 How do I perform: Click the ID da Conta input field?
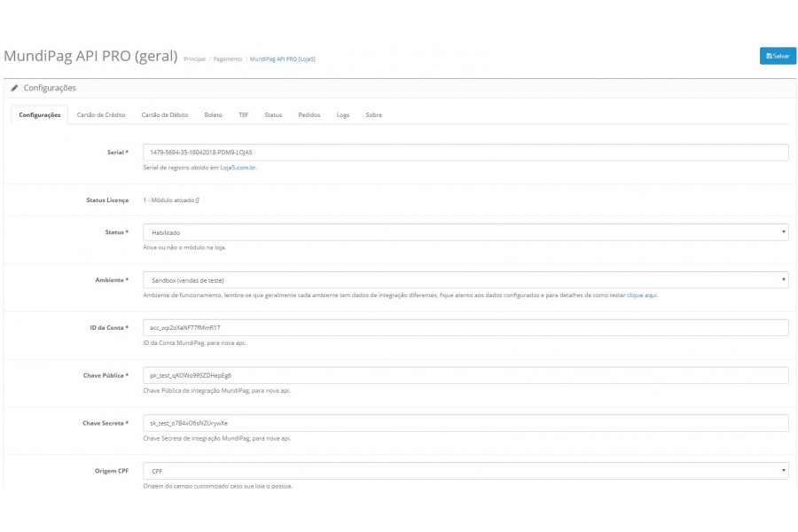coord(465,328)
